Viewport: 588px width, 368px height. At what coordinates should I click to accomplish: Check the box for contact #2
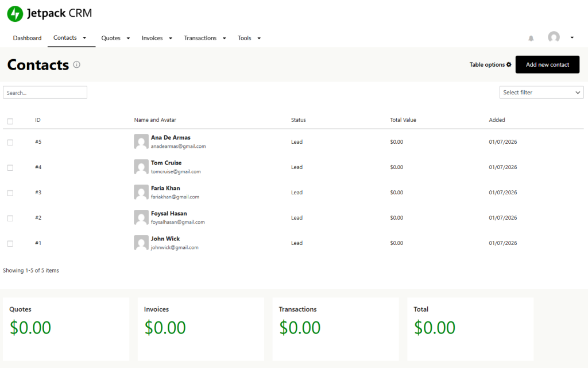(10, 218)
